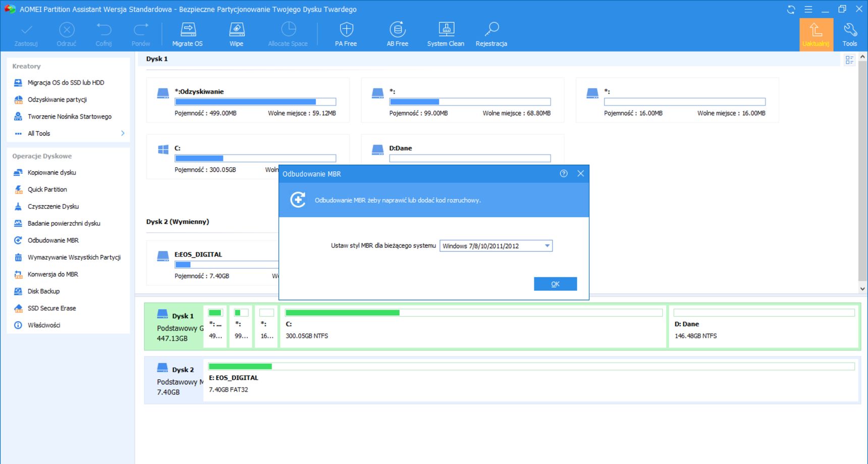868x464 pixels.
Task: Click scroll up arrow of partition list
Action: [x=862, y=57]
